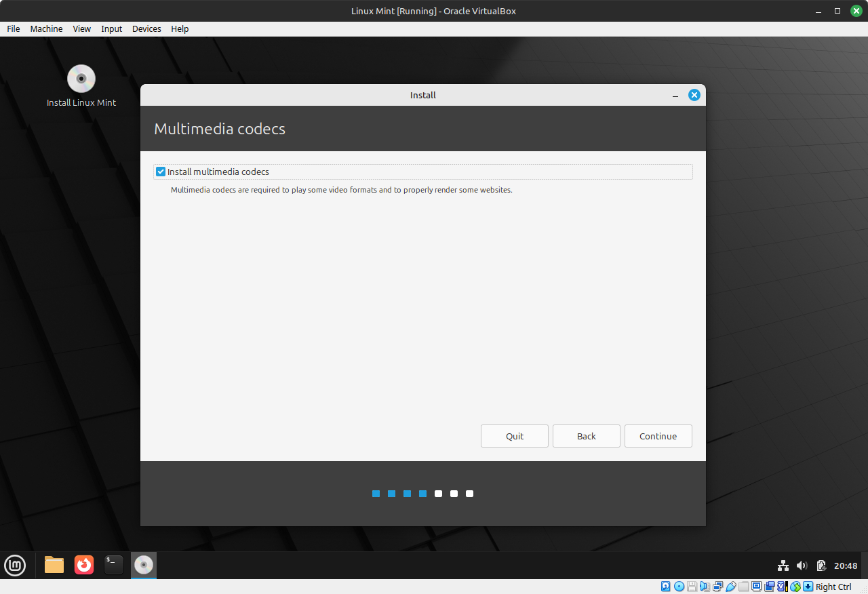Minimize the Install dialog window
Viewport: 868px width, 594px height.
(x=675, y=96)
